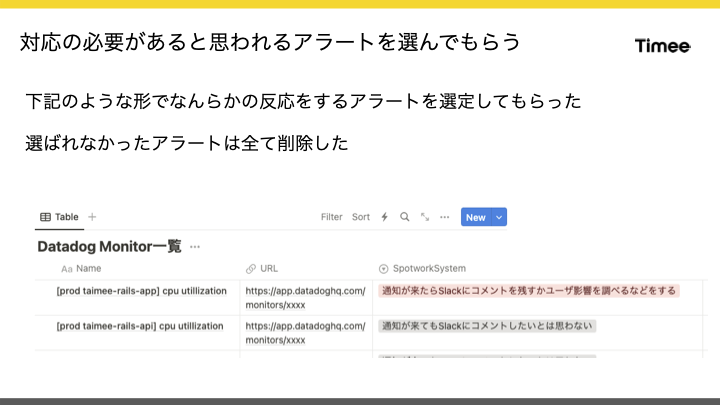Click the gray tag 通知が来てもSlackにコメントしたいとは思わない
This screenshot has height=405, width=720.
point(487,326)
